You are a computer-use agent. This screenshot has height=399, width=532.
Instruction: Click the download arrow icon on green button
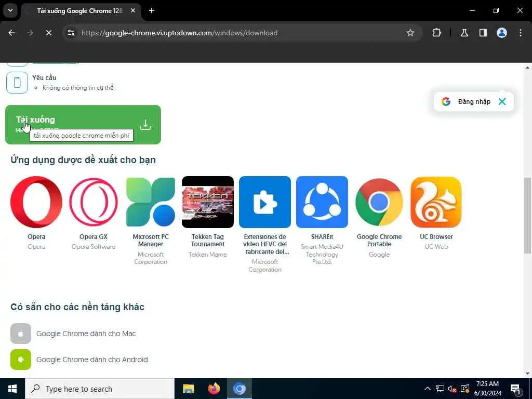pyautogui.click(x=145, y=125)
